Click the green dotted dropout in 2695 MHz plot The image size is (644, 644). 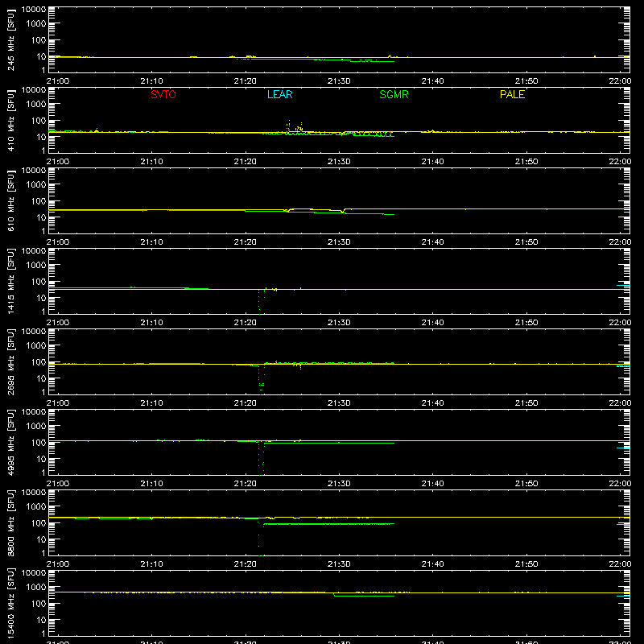(x=261, y=380)
